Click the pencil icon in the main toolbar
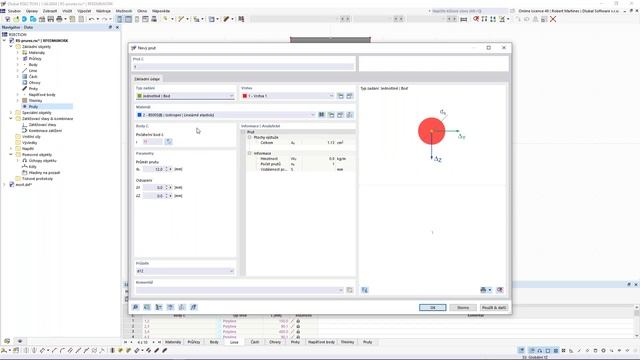Image resolution: width=640 pixels, height=360 pixels. click(x=226, y=19)
